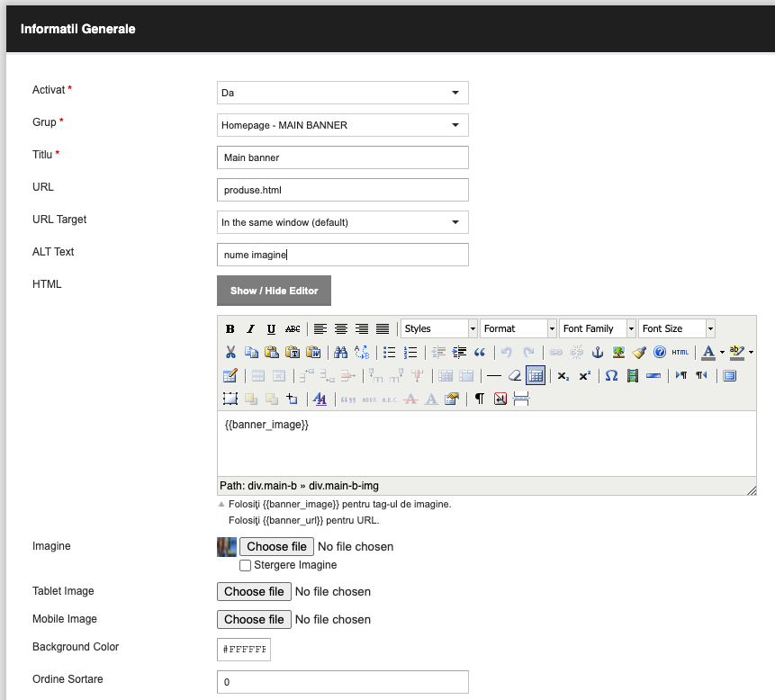Center-align the editor text
This screenshot has height=700, width=775.
(340, 328)
